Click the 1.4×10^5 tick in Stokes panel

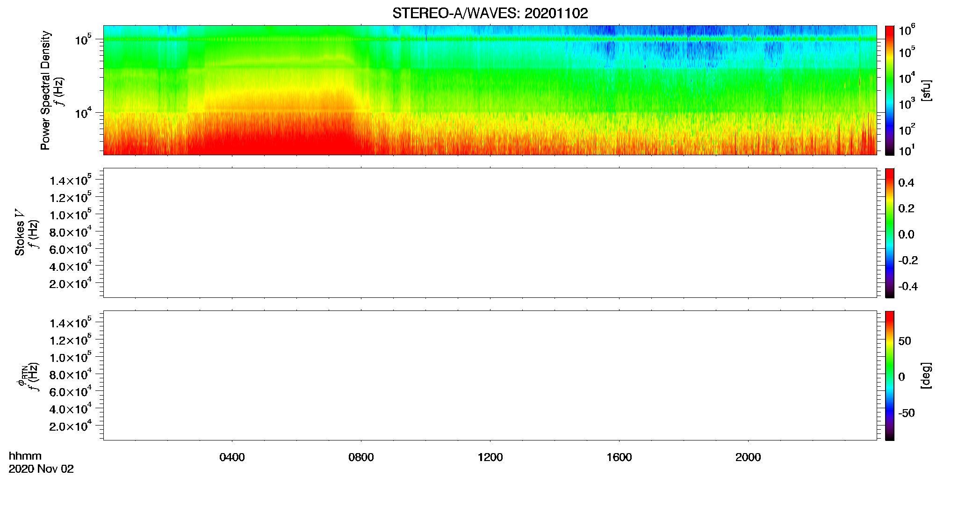click(x=70, y=180)
